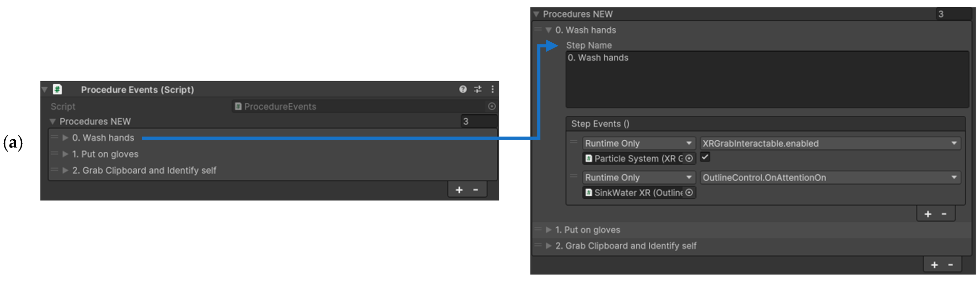Expand "2. Grab Clipboard and Identify self" right panel
980x281 pixels.
point(548,246)
